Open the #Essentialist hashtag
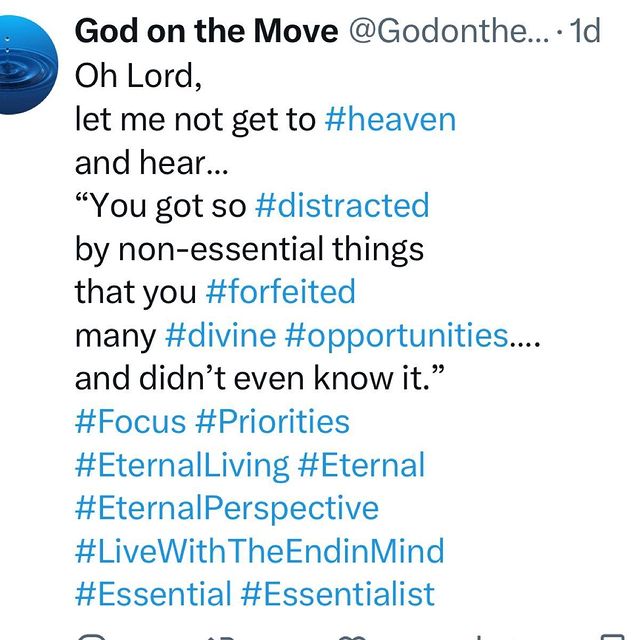 (x=338, y=594)
